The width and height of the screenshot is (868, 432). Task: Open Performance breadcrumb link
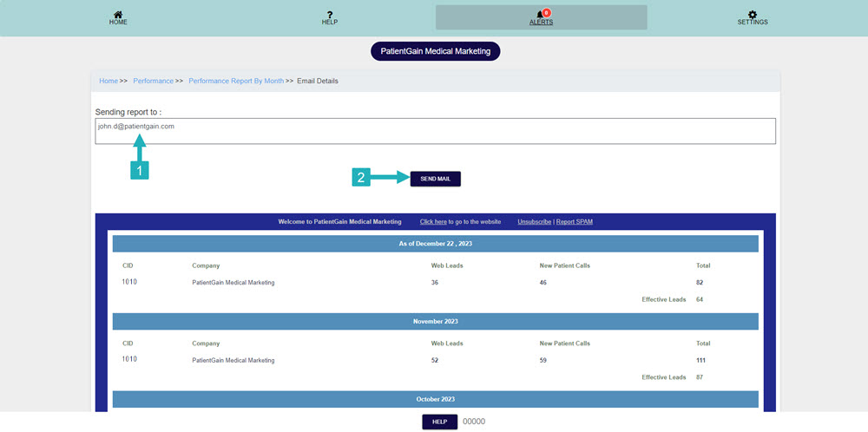tap(154, 81)
